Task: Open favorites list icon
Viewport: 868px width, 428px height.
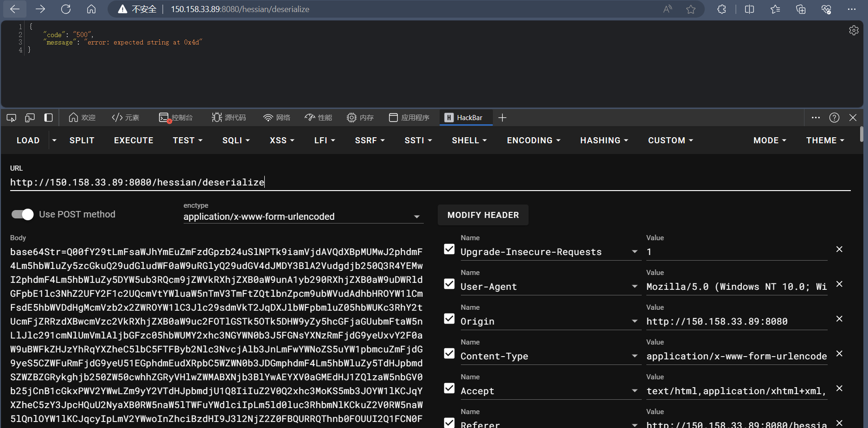Action: (775, 9)
